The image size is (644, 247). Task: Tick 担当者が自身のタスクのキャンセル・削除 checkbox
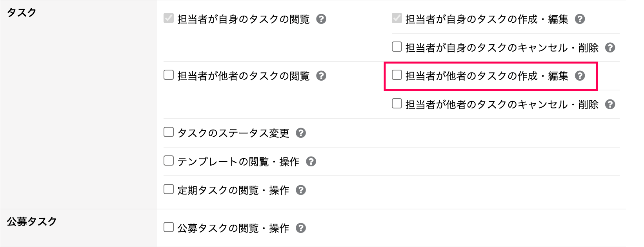pyautogui.click(x=397, y=47)
